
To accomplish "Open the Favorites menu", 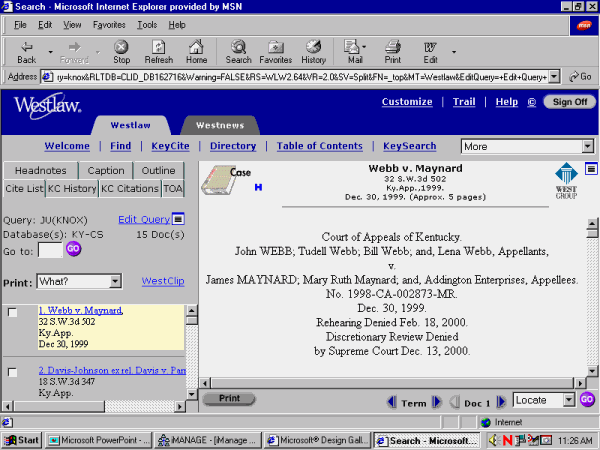I will (109, 24).
